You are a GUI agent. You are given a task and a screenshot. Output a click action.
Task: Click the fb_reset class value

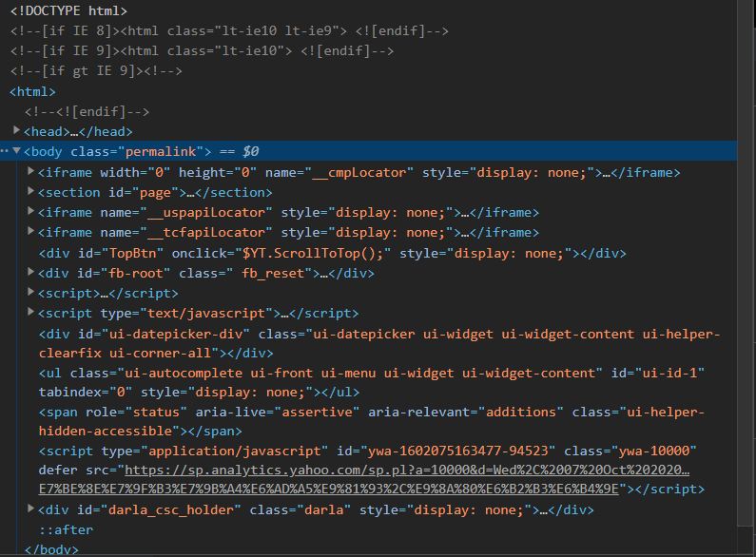point(273,274)
